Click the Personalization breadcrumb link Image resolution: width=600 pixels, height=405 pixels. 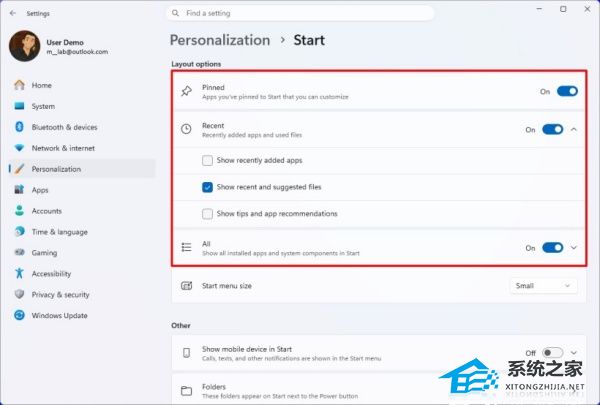(220, 40)
